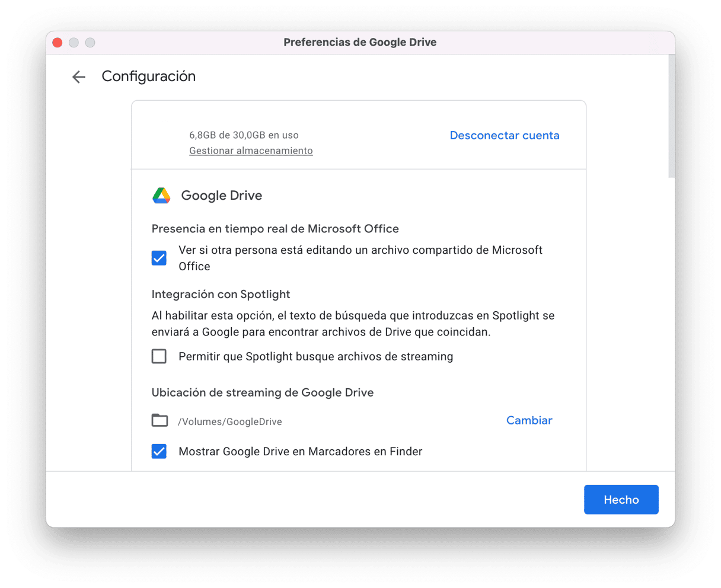The image size is (721, 588).
Task: Uncheck the Microsoft Office real-time presence checkbox
Action: (x=159, y=258)
